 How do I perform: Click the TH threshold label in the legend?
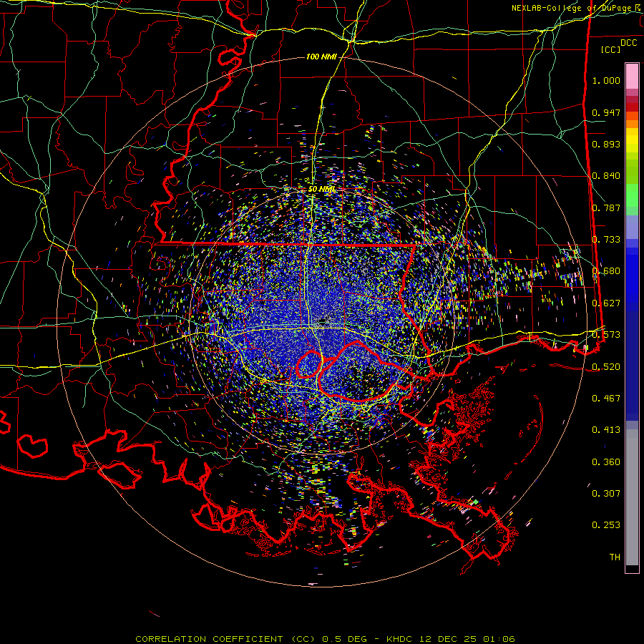(x=615, y=557)
